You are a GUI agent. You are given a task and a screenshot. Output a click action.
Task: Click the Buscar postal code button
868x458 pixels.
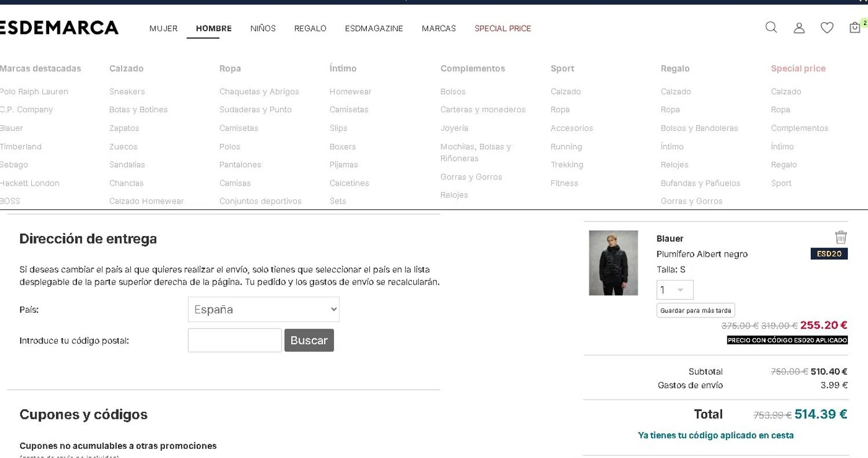click(309, 340)
